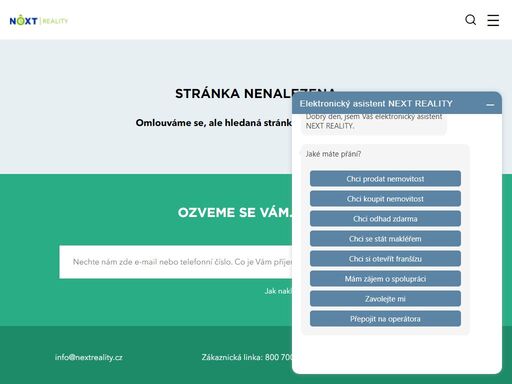Viewport: 512px width, 384px height.
Task: Select 'Chci si otevřít franšízu' option
Action: tap(385, 259)
